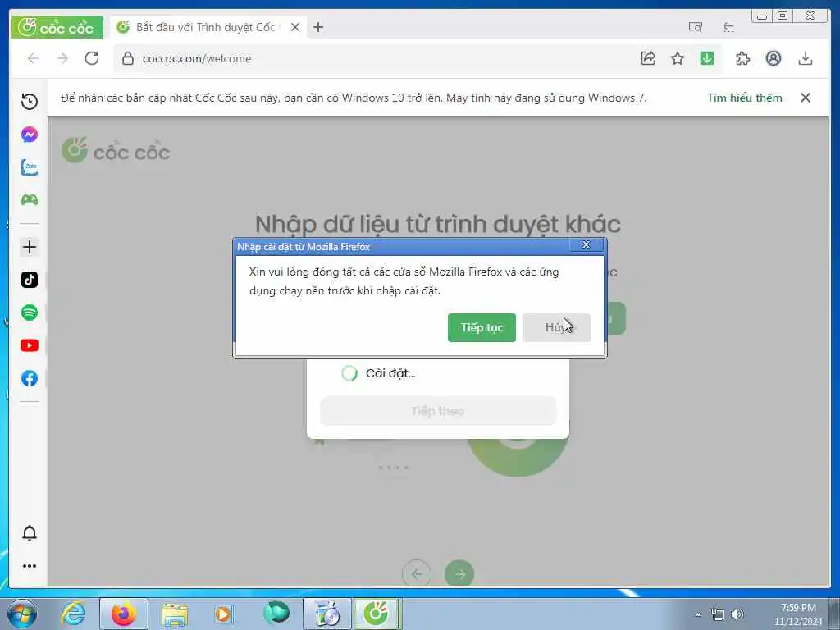Close the Cốc Cốc welcome tab
Viewport: 840px width, 630px height.
(295, 27)
